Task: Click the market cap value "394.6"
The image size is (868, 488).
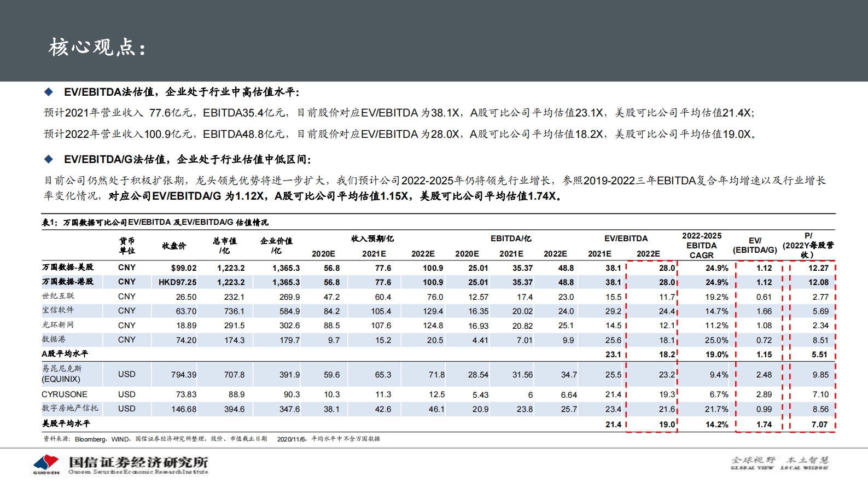Action: (x=234, y=409)
